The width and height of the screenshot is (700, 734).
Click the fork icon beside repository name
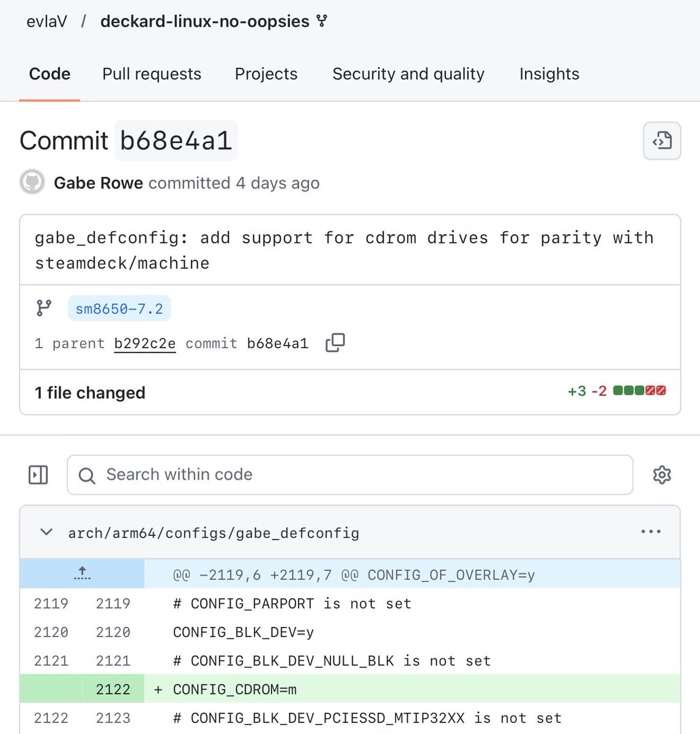(x=322, y=21)
